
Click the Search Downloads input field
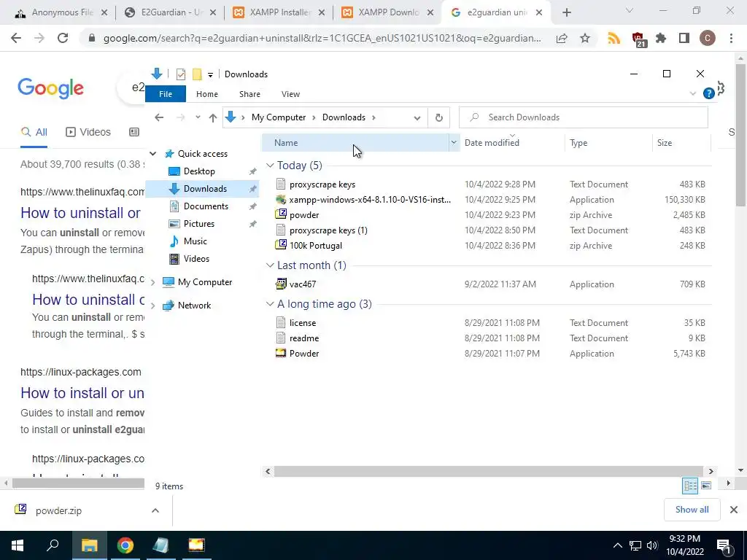click(583, 117)
